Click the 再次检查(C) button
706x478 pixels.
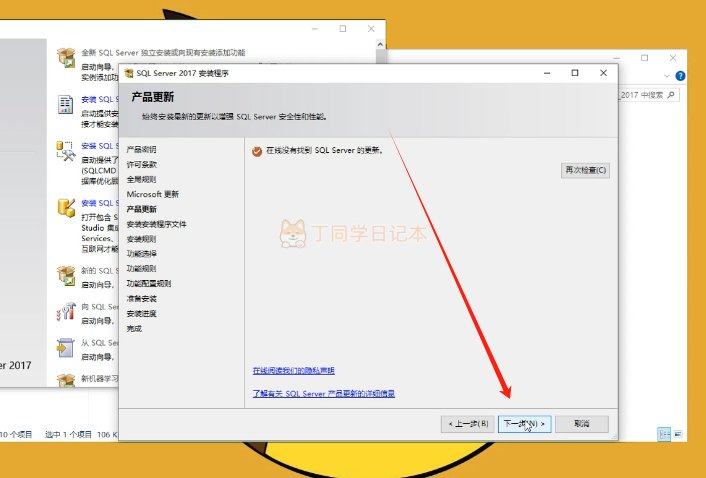coord(585,170)
